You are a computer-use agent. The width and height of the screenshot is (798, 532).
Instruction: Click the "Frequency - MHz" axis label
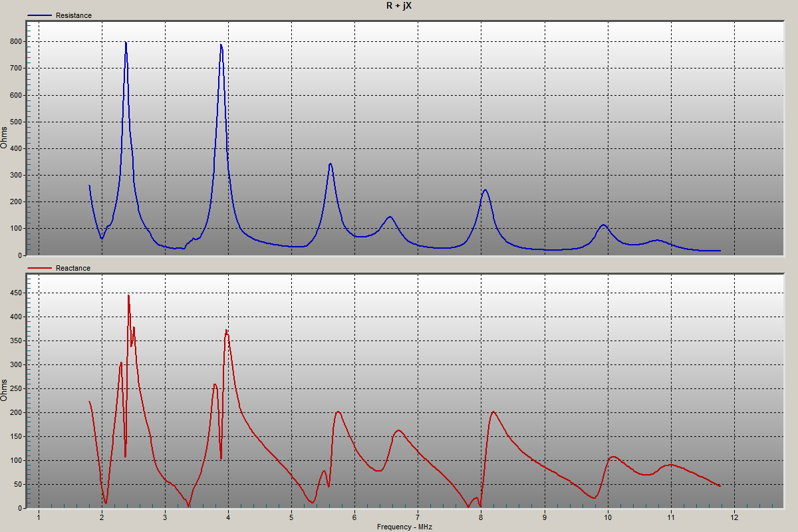click(404, 527)
